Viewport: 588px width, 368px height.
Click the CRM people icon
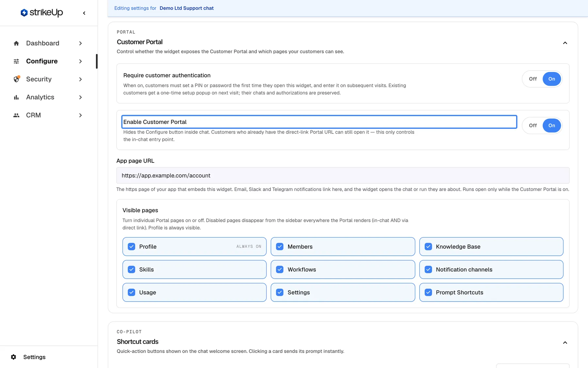coord(16,115)
